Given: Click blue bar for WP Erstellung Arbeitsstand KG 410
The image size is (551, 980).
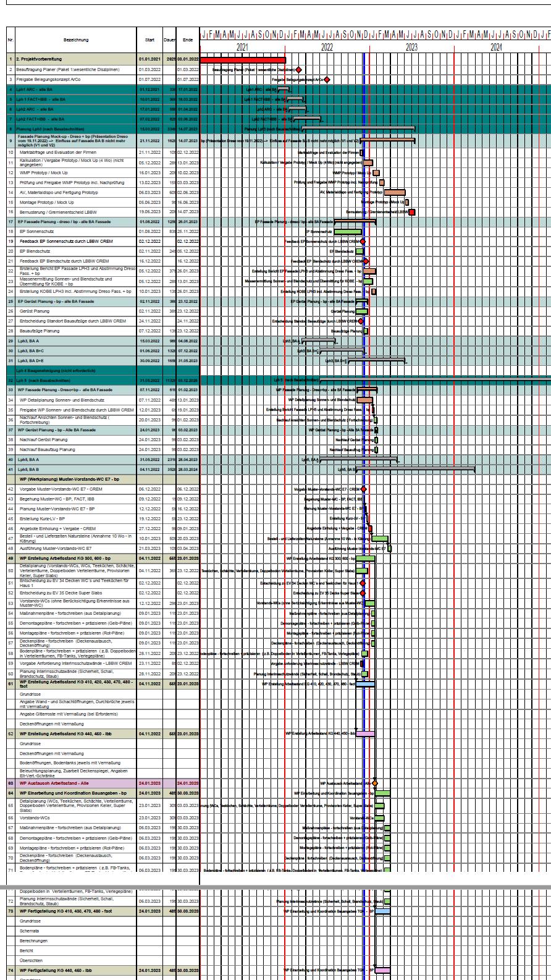Looking at the screenshot, I should pos(366,684).
